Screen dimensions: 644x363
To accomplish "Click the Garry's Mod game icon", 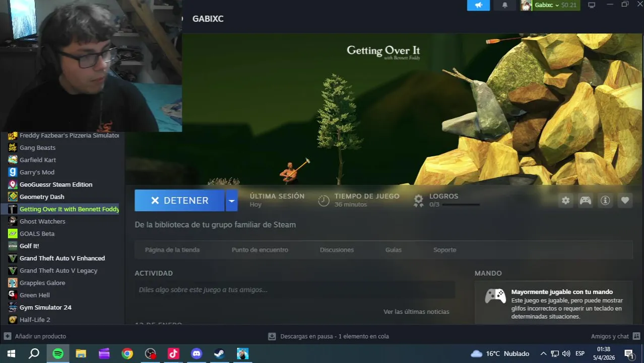I will [x=13, y=172].
